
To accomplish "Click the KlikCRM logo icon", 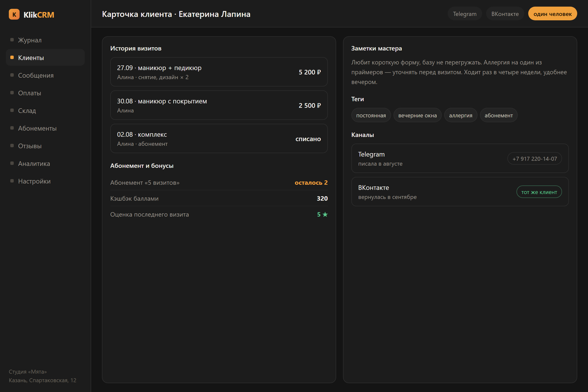I will pos(14,14).
